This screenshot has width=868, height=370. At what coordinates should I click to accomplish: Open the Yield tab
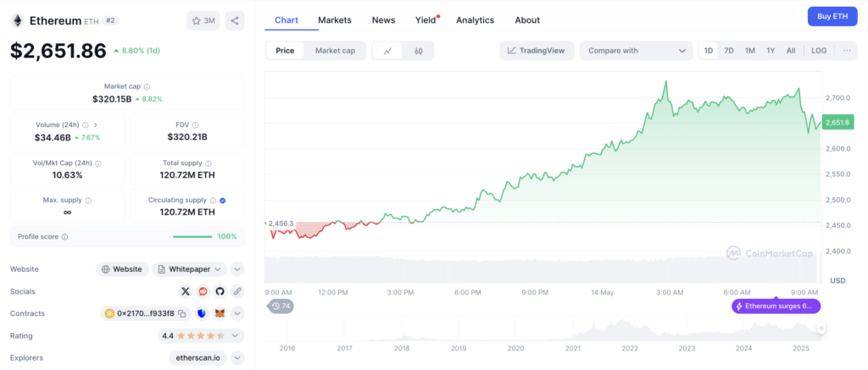tap(426, 20)
